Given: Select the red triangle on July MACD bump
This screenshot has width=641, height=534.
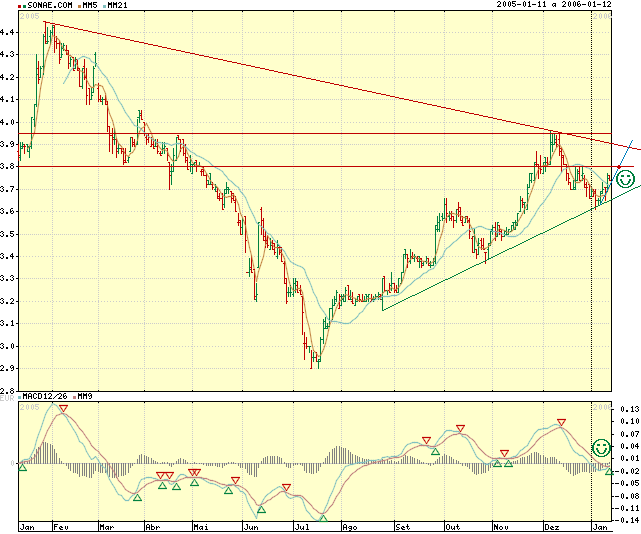Looking at the screenshot, I should (286, 487).
